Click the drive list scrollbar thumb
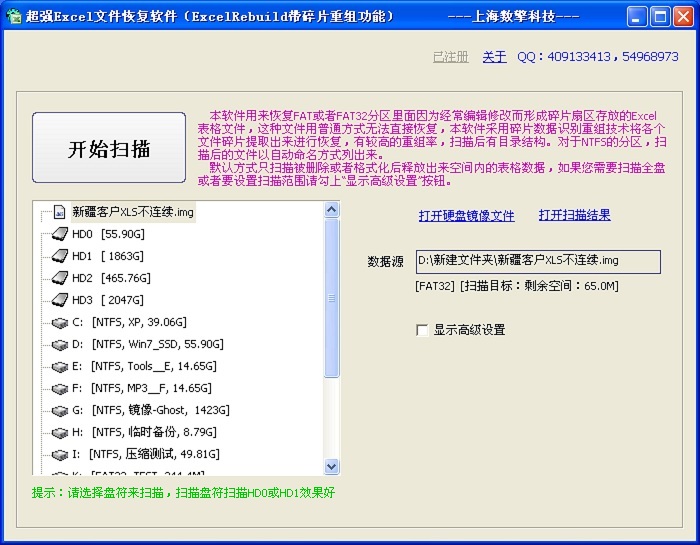The image size is (700, 545). (x=331, y=298)
